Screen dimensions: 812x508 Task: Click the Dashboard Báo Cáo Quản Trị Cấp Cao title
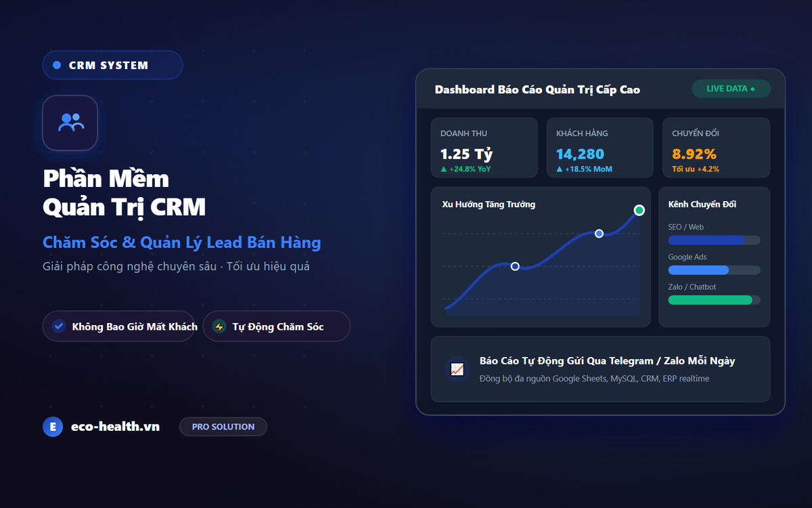pyautogui.click(x=537, y=89)
